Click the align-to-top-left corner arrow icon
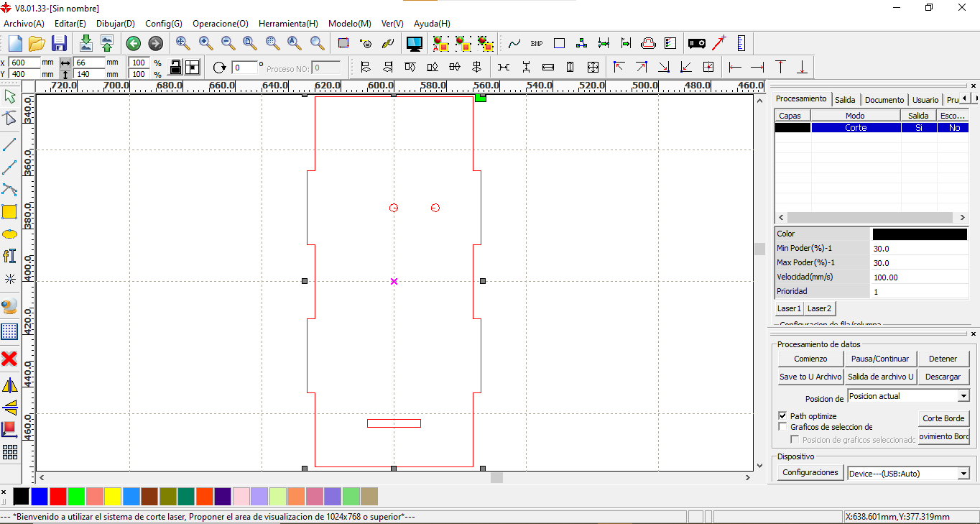980x524 pixels. click(x=619, y=68)
